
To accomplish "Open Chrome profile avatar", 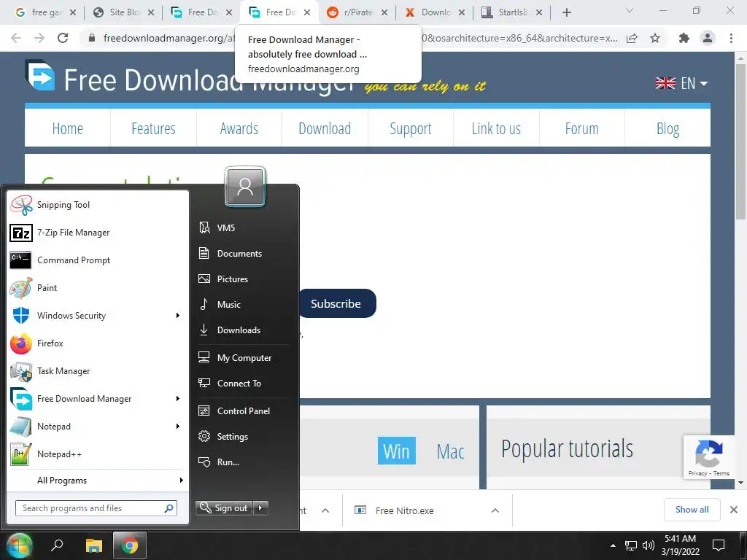I will coord(708,38).
